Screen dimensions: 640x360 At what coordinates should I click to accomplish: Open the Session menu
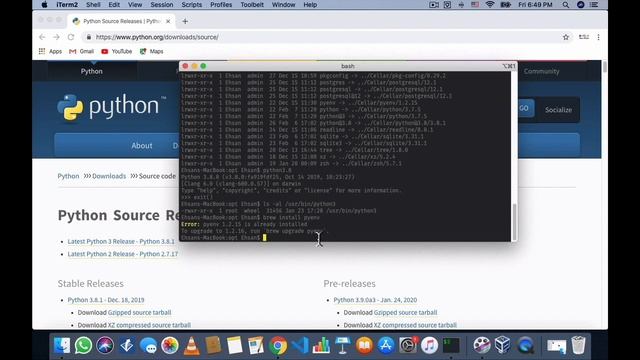click(162, 5)
